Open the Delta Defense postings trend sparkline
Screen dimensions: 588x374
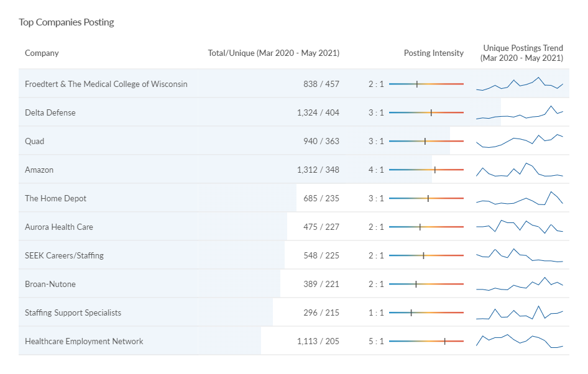520,112
